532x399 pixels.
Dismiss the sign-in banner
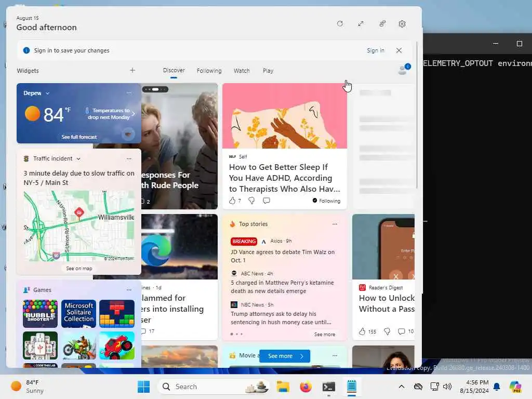tap(399, 50)
